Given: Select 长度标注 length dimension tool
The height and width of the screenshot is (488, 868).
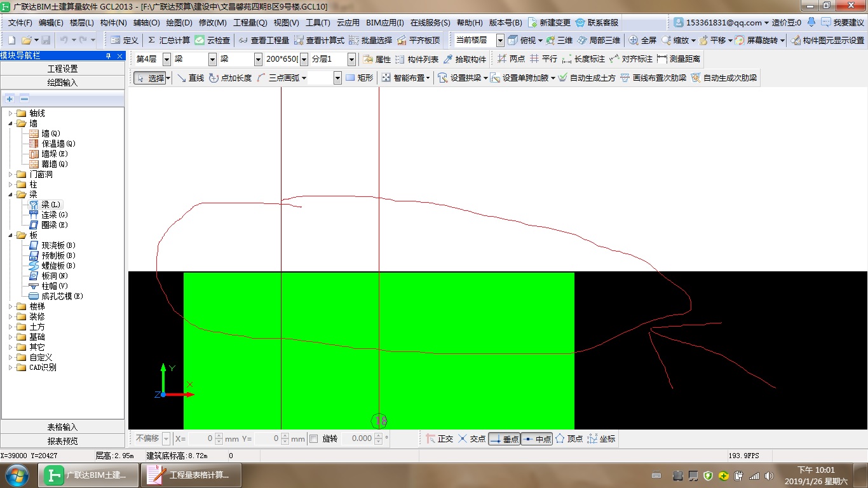Looking at the screenshot, I should 583,59.
